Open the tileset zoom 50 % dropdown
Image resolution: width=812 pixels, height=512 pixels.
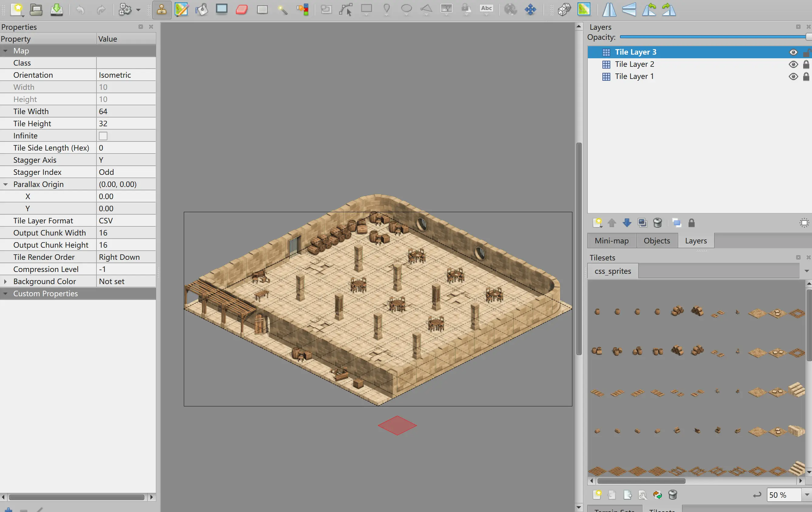[806, 495]
